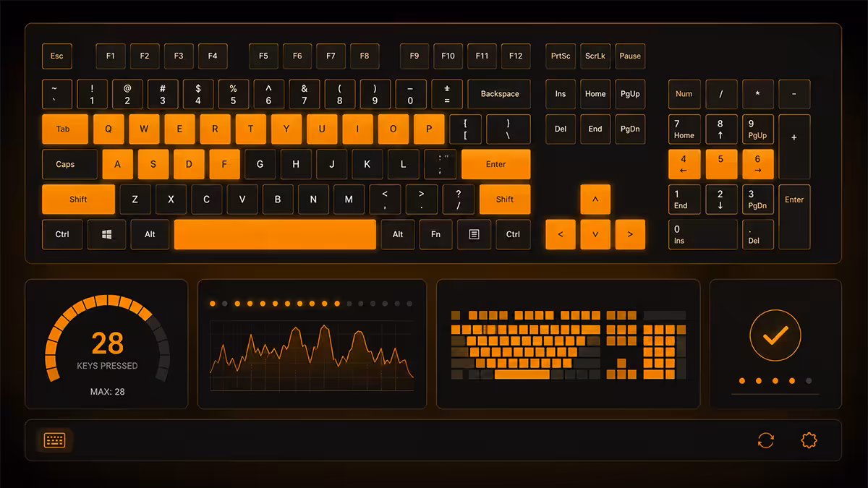This screenshot has height=488, width=868.
Task: Click the left Ctrl key
Action: pyautogui.click(x=63, y=234)
